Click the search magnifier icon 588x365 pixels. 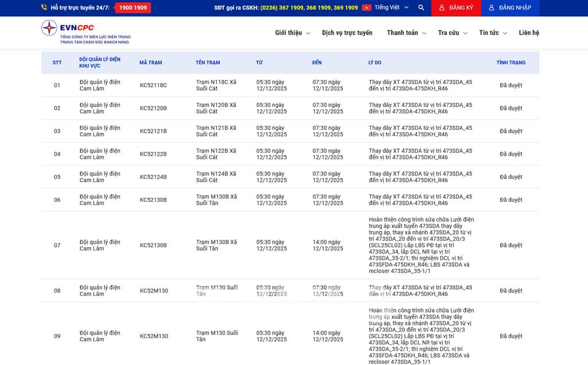click(x=421, y=8)
